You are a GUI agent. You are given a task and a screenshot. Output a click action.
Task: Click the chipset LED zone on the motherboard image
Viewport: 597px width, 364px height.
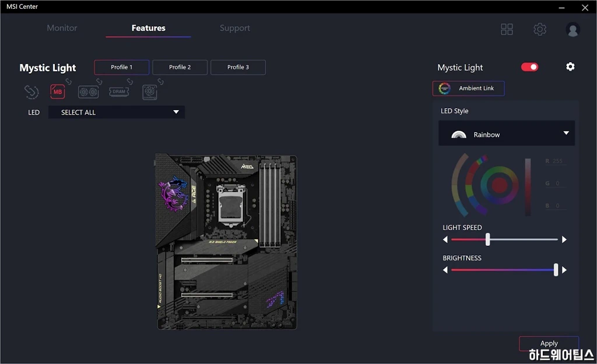(x=275, y=299)
